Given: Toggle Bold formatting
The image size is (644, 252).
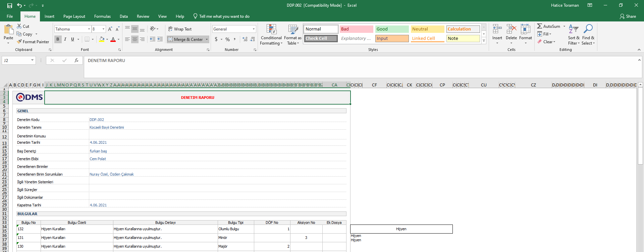Looking at the screenshot, I should [x=58, y=39].
